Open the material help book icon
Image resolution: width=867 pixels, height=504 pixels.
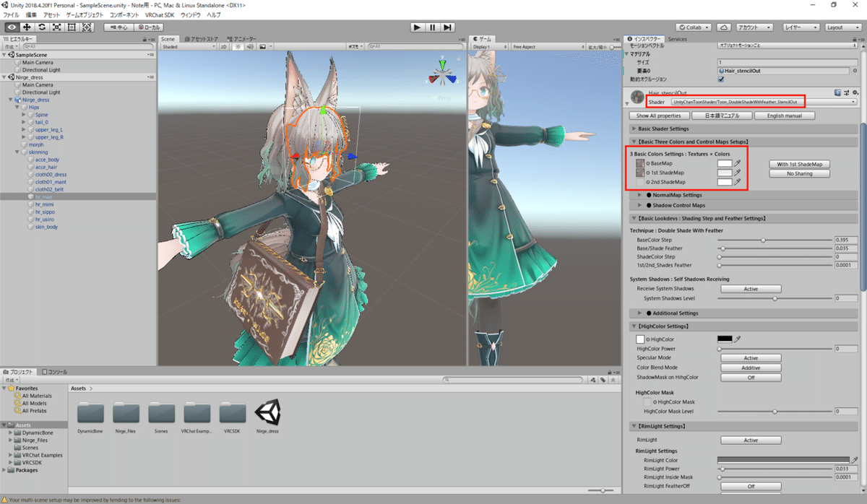tap(837, 93)
